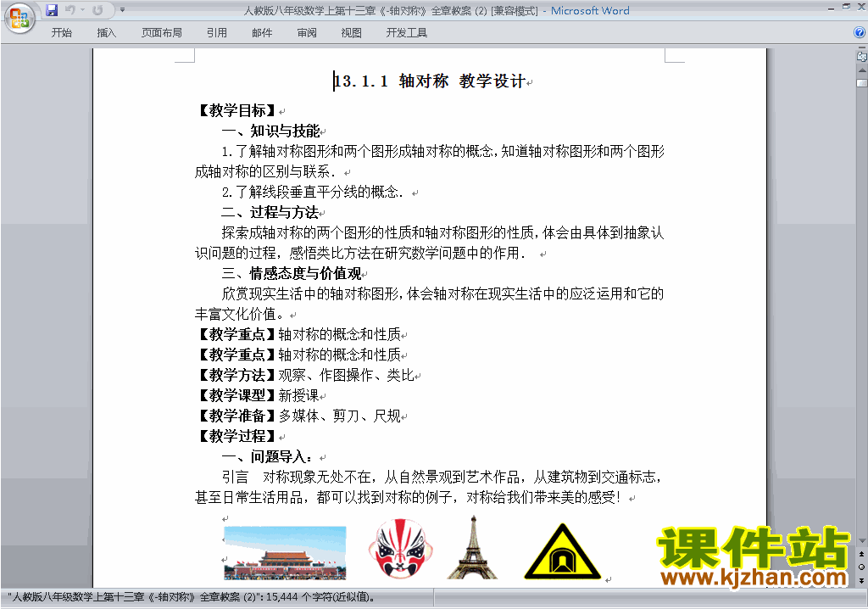Select the Eiffel Tower picture

472,547
